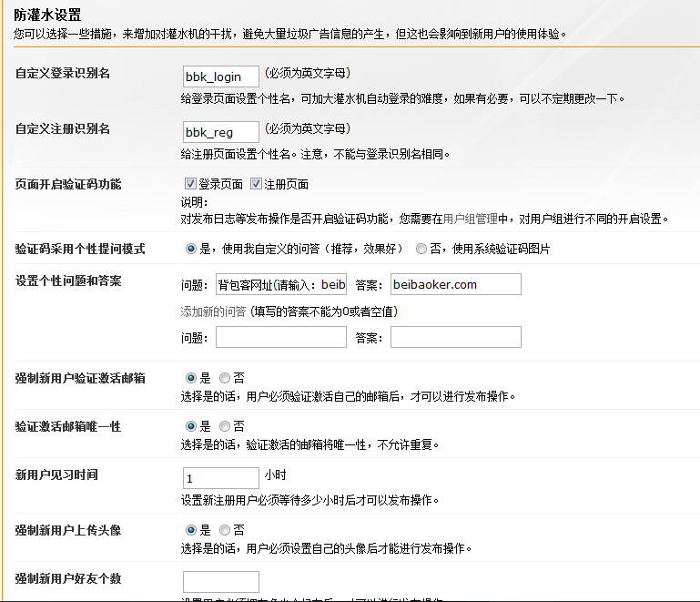Screen dimensions: 700x602
Task: Click the empty new 答案 input field
Action: tap(456, 337)
